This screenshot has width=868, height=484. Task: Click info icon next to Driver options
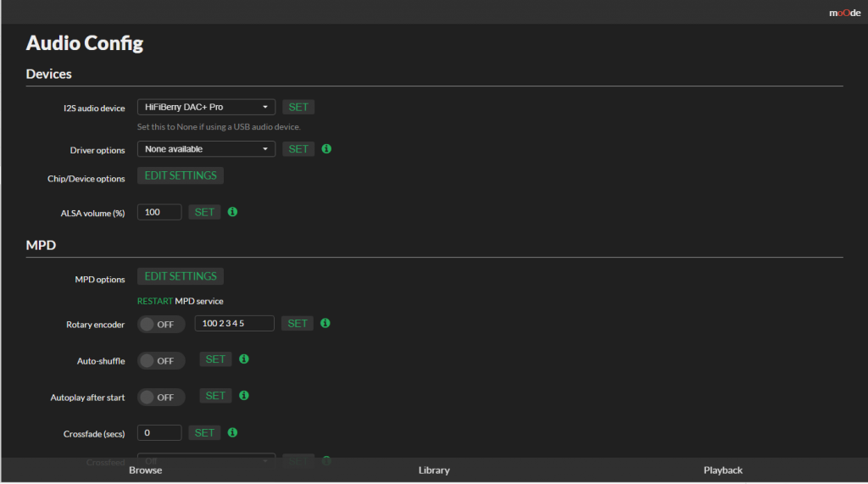click(327, 149)
